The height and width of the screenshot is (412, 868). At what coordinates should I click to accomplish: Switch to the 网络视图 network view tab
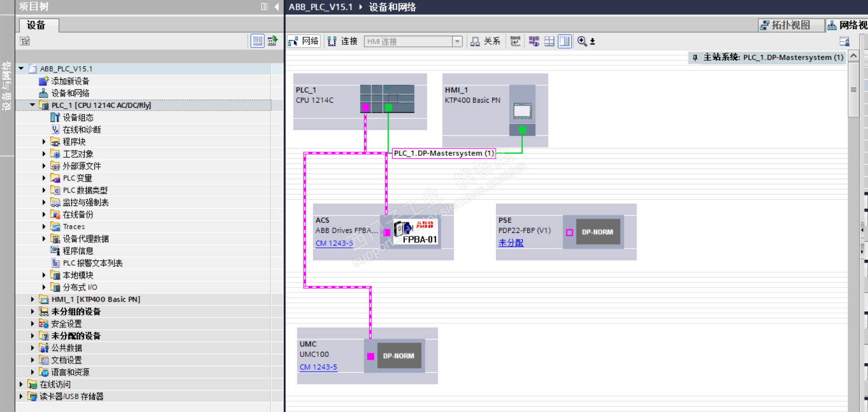(847, 25)
